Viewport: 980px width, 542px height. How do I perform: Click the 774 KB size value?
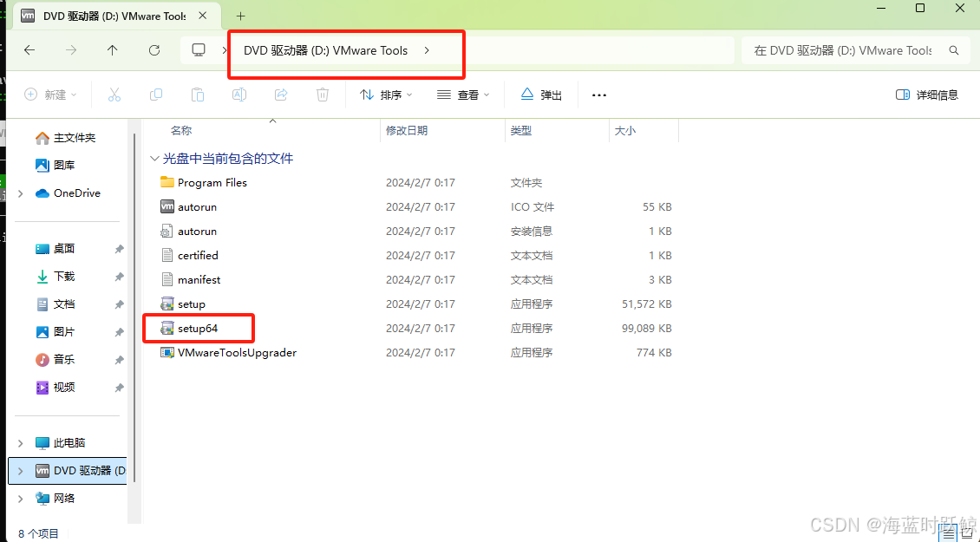pyautogui.click(x=654, y=352)
